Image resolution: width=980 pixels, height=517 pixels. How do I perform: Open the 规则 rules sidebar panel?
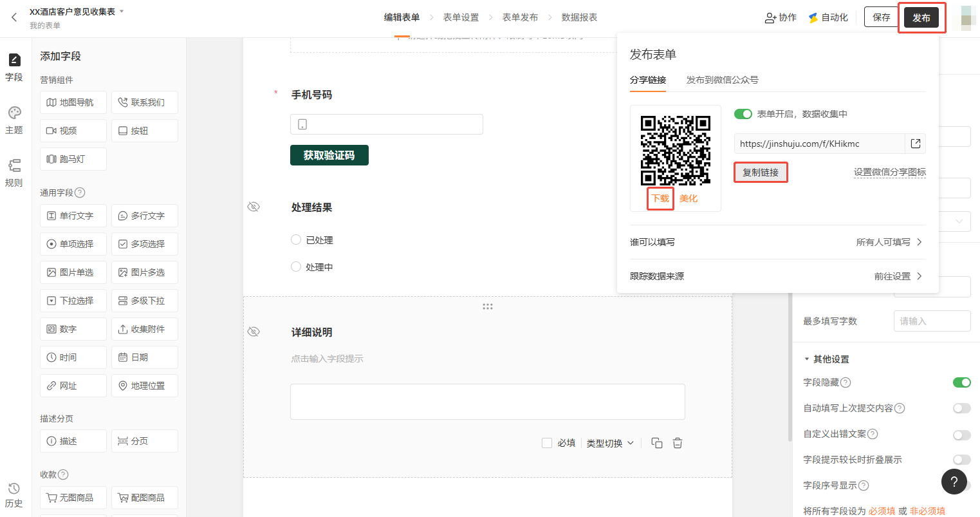[14, 173]
